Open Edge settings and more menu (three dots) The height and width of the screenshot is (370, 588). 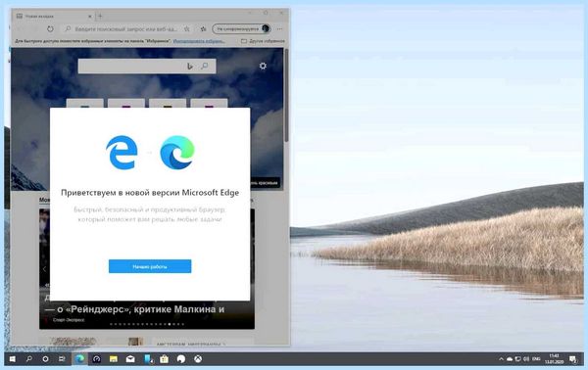coord(279,28)
